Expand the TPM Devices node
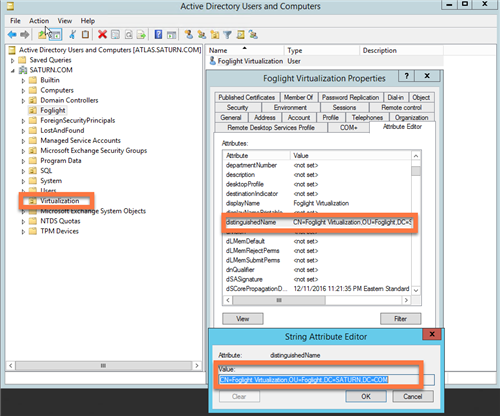This screenshot has width=500, height=416. [23, 232]
